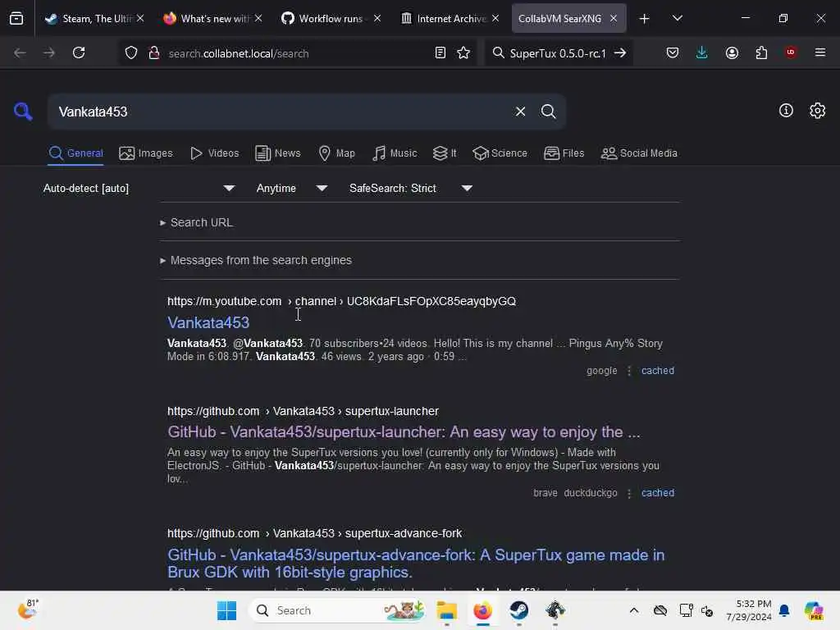Open File Explorer from taskbar
The height and width of the screenshot is (630, 840).
click(x=446, y=610)
